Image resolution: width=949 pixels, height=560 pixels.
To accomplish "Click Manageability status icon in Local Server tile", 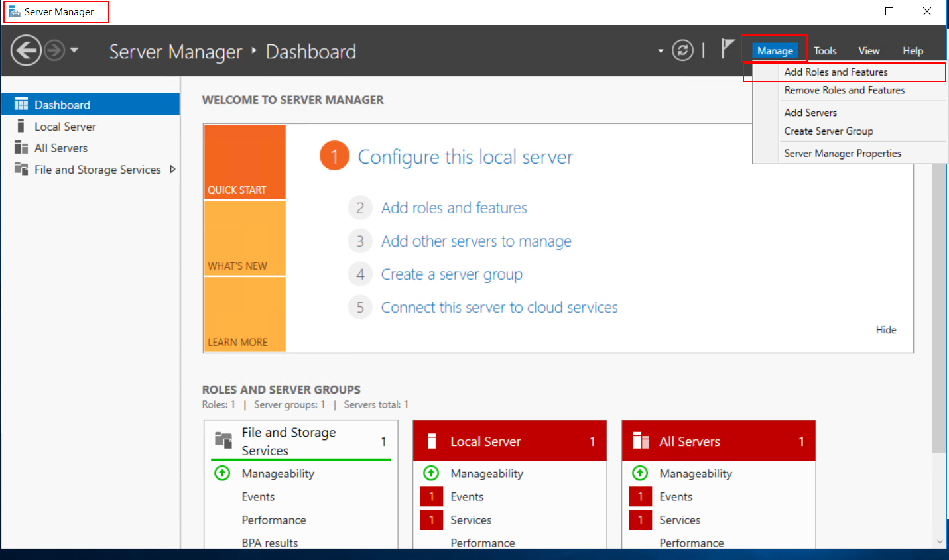I will [431, 473].
